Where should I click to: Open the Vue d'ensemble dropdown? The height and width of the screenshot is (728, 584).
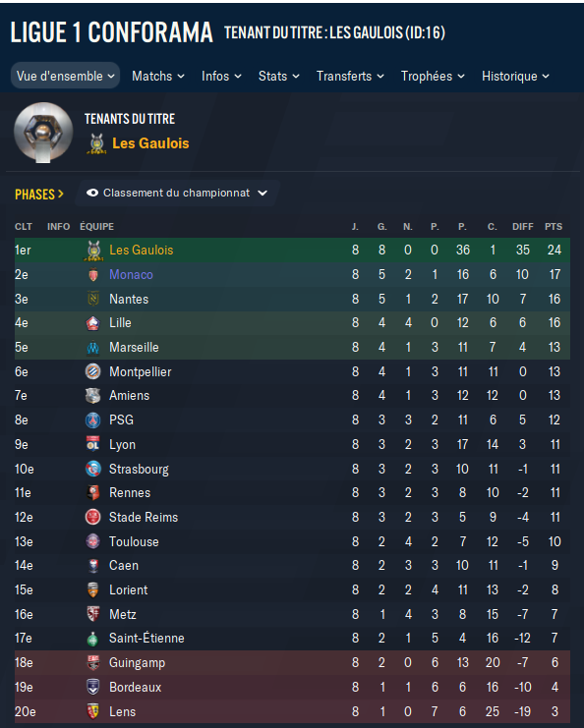pos(66,76)
